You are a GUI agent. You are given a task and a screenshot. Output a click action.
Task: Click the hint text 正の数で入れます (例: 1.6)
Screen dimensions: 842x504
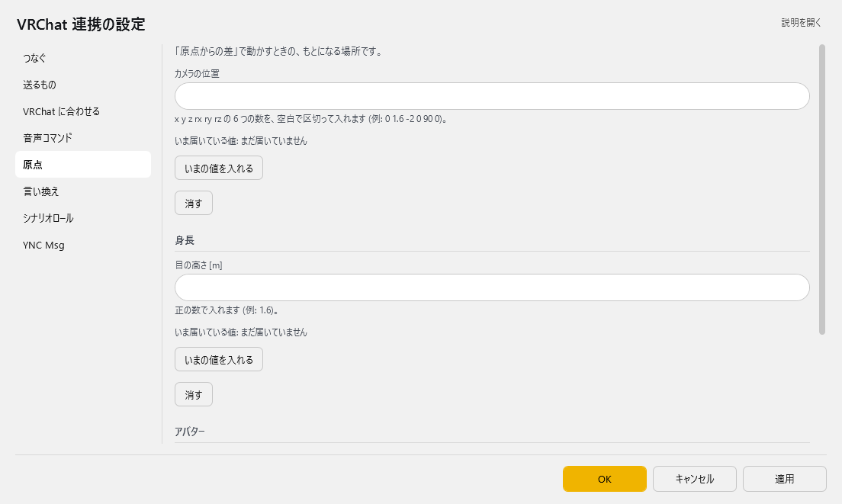227,310
